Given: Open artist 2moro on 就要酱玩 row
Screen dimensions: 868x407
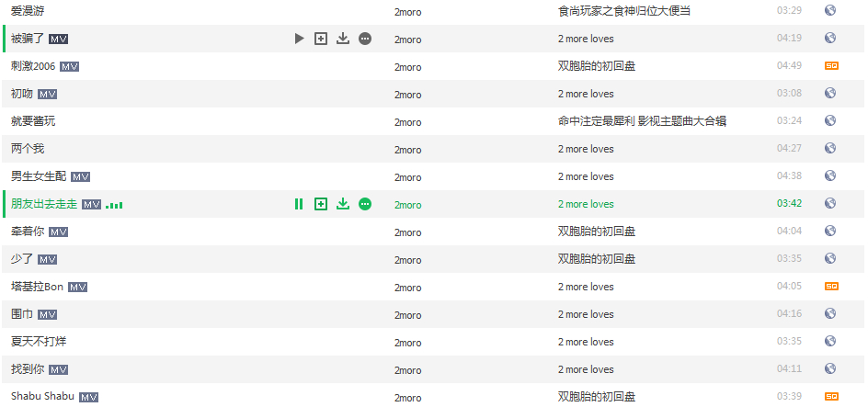Looking at the screenshot, I should pyautogui.click(x=408, y=122).
